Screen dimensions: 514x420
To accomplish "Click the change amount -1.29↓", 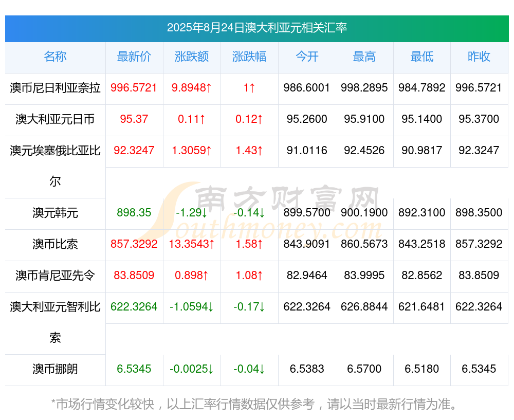I will point(191,212).
